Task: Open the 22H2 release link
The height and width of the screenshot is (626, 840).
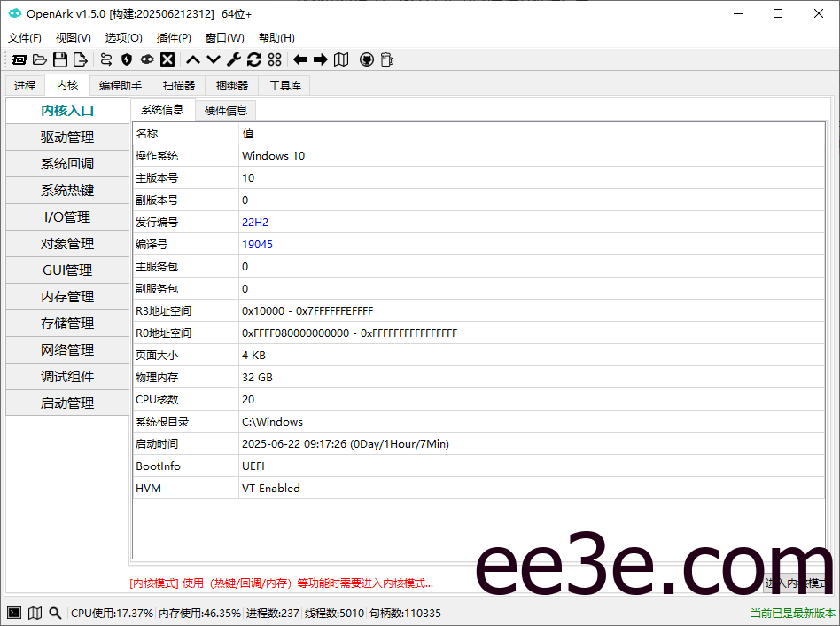Action: (x=257, y=222)
